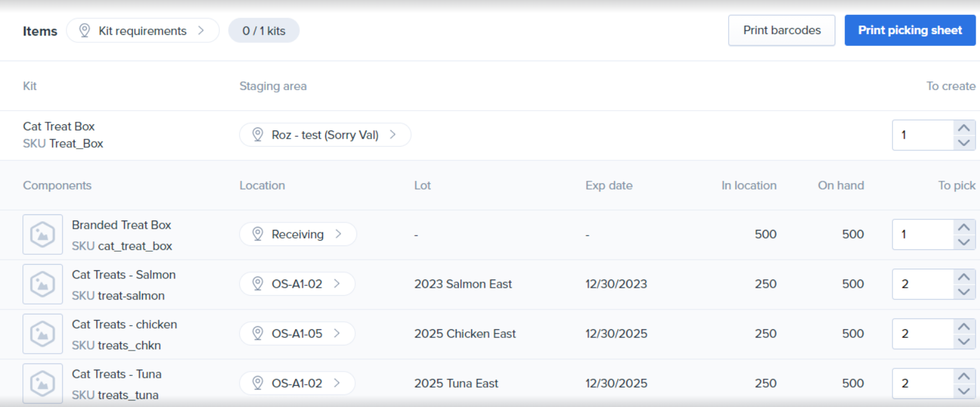Click the pin icon beside Receiving location
The image size is (980, 407).
click(x=258, y=234)
